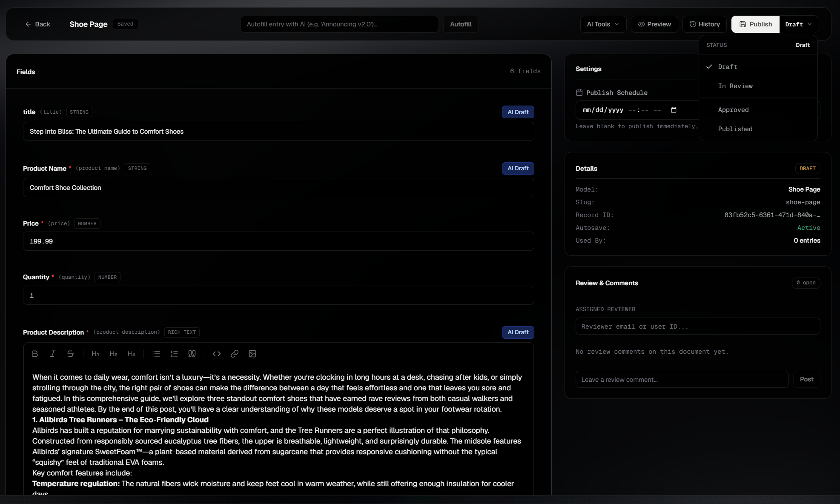Collapse the Draft status dropdown
The image size is (840, 504).
[799, 24]
